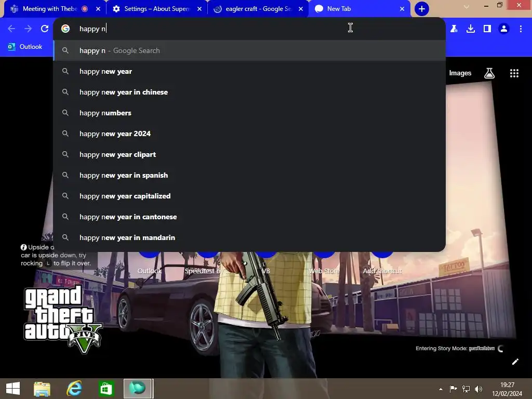Go forward with the forward arrow
This screenshot has height=399, width=532.
[28, 29]
